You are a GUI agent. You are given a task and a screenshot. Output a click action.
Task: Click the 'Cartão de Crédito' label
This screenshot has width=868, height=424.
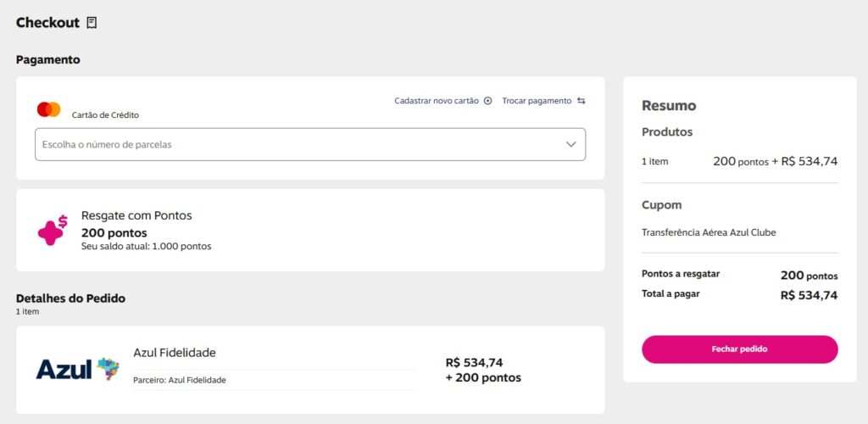pos(105,114)
